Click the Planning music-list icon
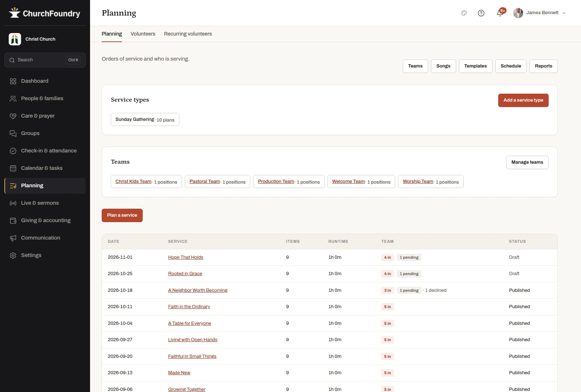Screen dimensions: 581x392 pyautogui.click(x=13, y=186)
